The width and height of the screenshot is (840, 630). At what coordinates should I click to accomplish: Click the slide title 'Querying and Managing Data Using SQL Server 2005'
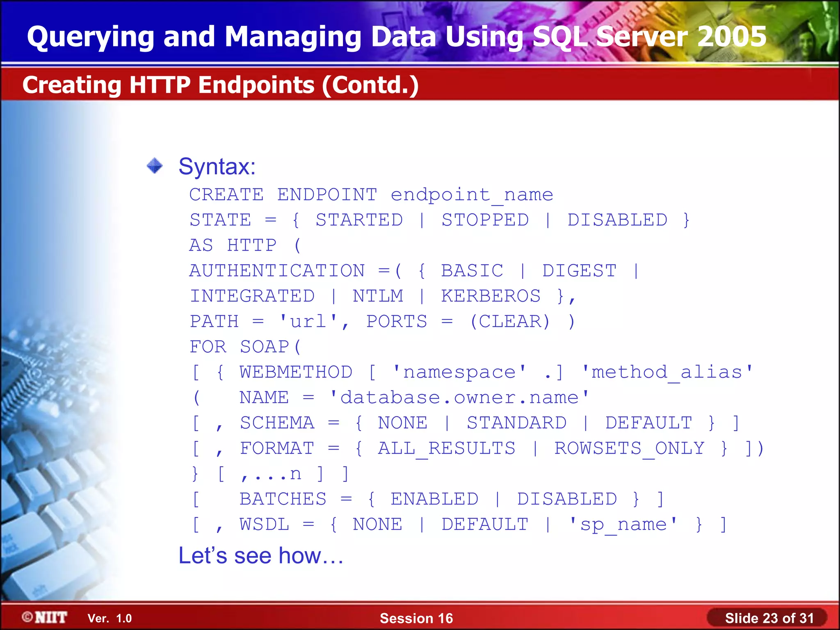397,37
